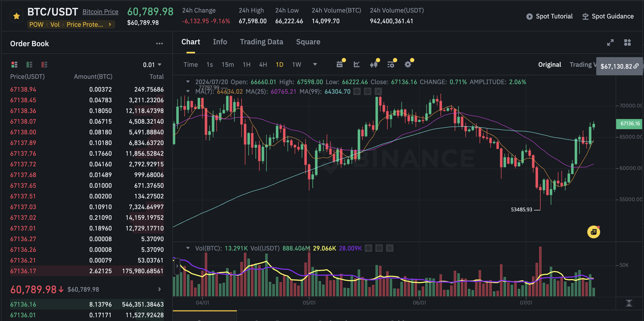
Task: Show sell orders only in order book
Action: tap(44, 65)
